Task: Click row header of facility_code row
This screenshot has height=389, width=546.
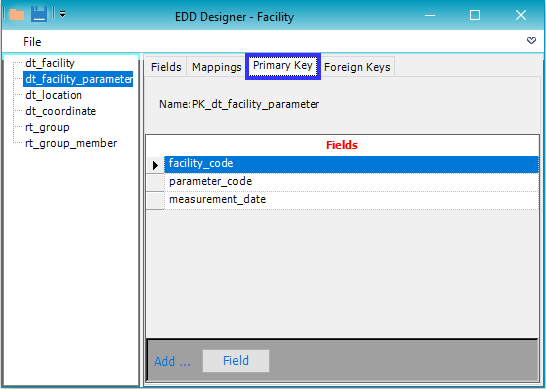Action: point(155,165)
